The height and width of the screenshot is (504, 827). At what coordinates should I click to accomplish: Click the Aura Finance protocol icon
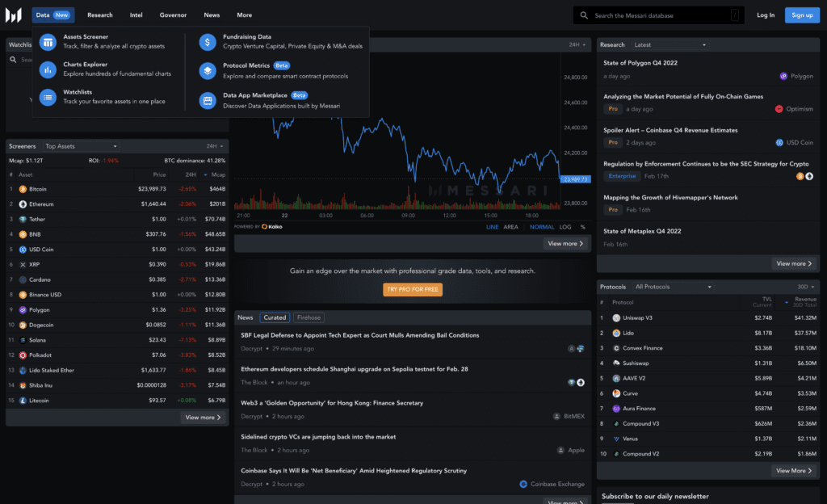tap(616, 409)
